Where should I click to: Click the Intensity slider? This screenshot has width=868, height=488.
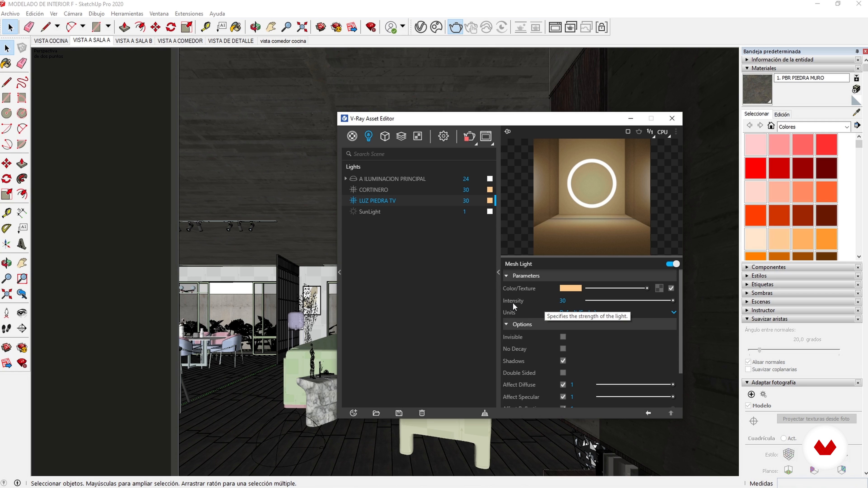630,300
